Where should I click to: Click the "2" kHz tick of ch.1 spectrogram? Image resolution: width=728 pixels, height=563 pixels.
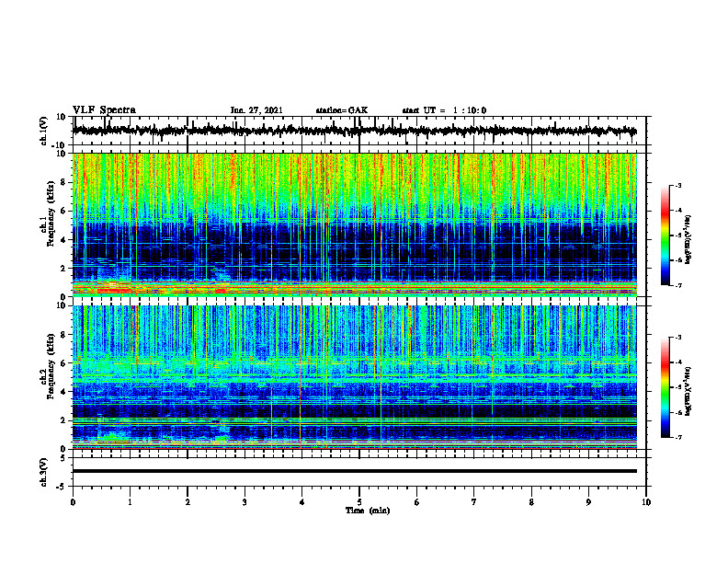click(x=64, y=268)
